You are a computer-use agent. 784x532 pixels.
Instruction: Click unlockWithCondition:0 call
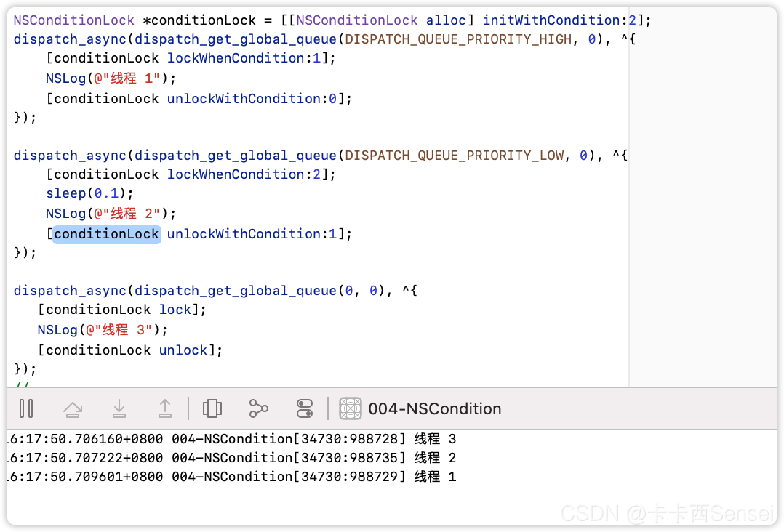252,98
